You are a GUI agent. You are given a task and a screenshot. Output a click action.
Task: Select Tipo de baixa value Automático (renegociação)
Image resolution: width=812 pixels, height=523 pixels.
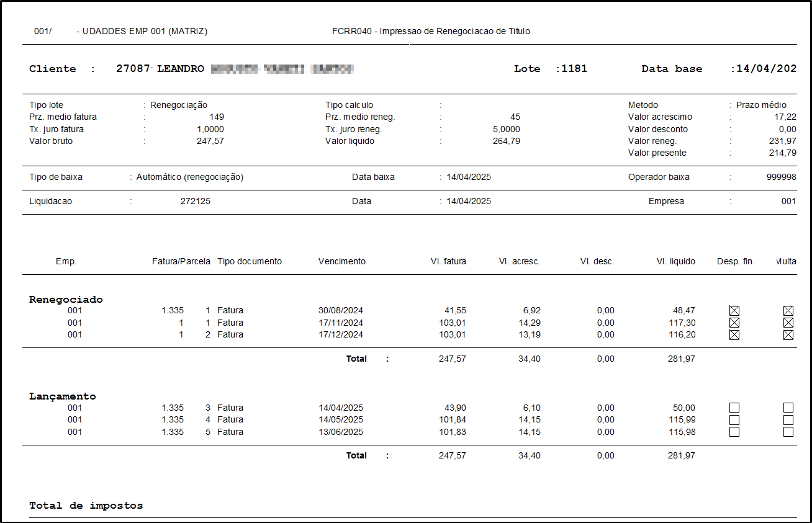click(190, 177)
